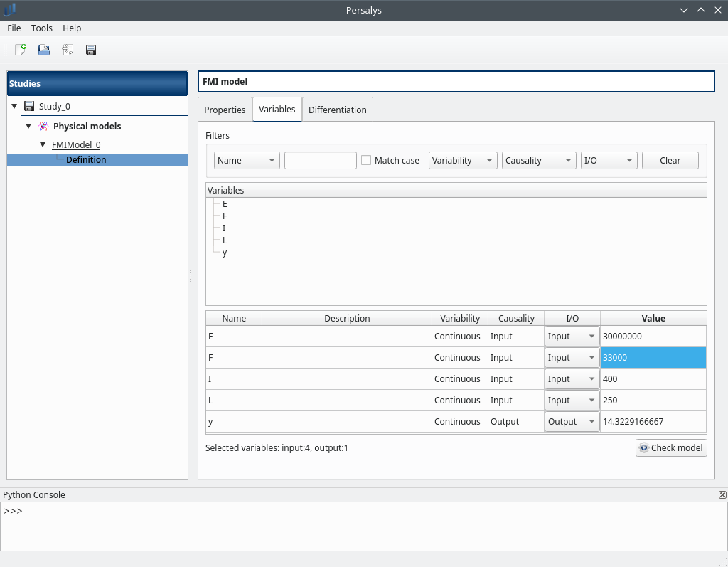The height and width of the screenshot is (567, 728).
Task: Collapse the FMIModel_0 tree node
Action: pyautogui.click(x=43, y=144)
